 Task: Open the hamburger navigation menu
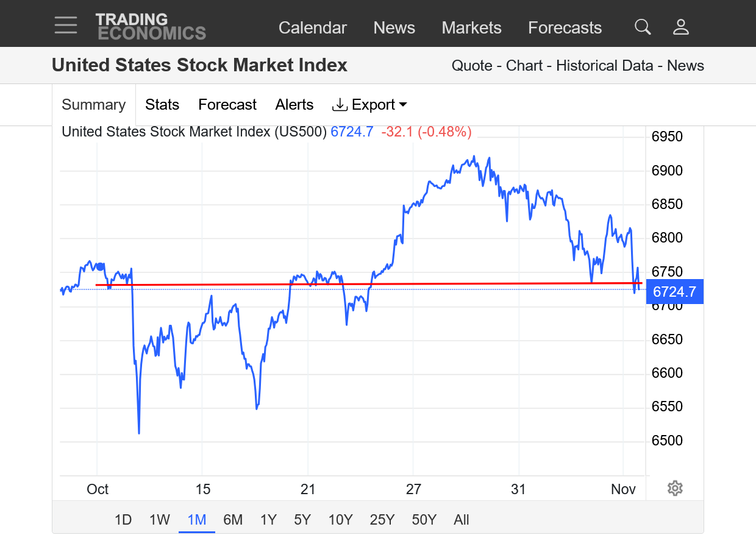click(x=65, y=26)
